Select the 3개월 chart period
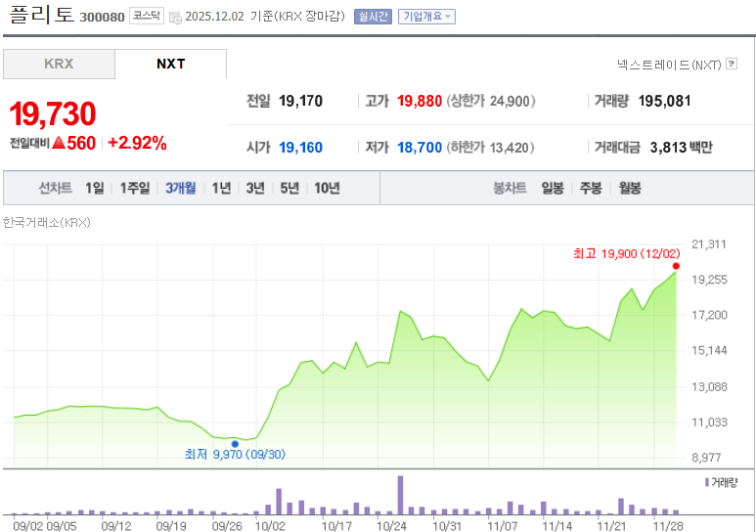Viewport: 756px width, 532px height. [180, 188]
